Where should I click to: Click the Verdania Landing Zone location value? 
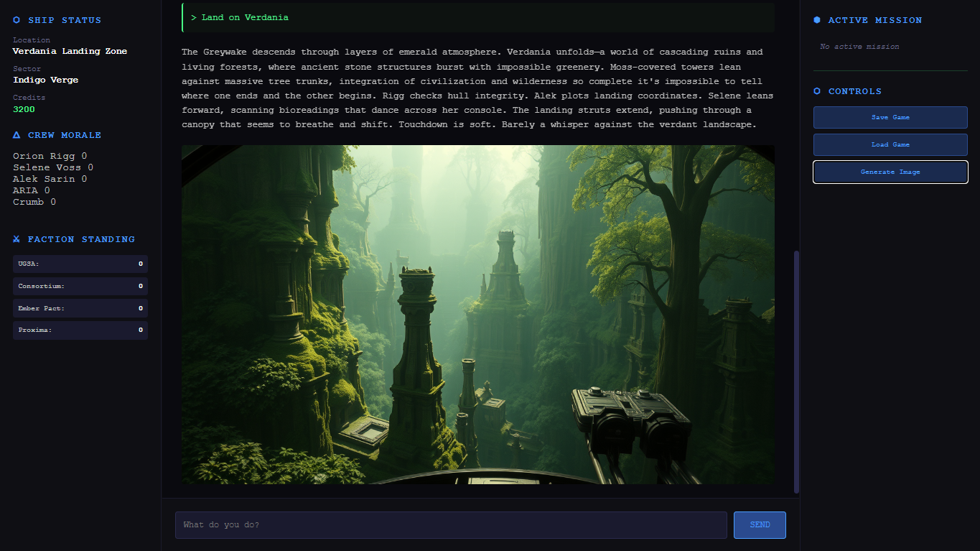(70, 52)
